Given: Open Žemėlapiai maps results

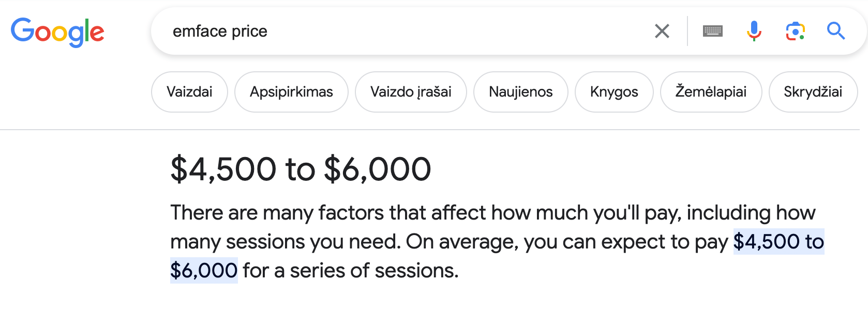Looking at the screenshot, I should point(711,92).
